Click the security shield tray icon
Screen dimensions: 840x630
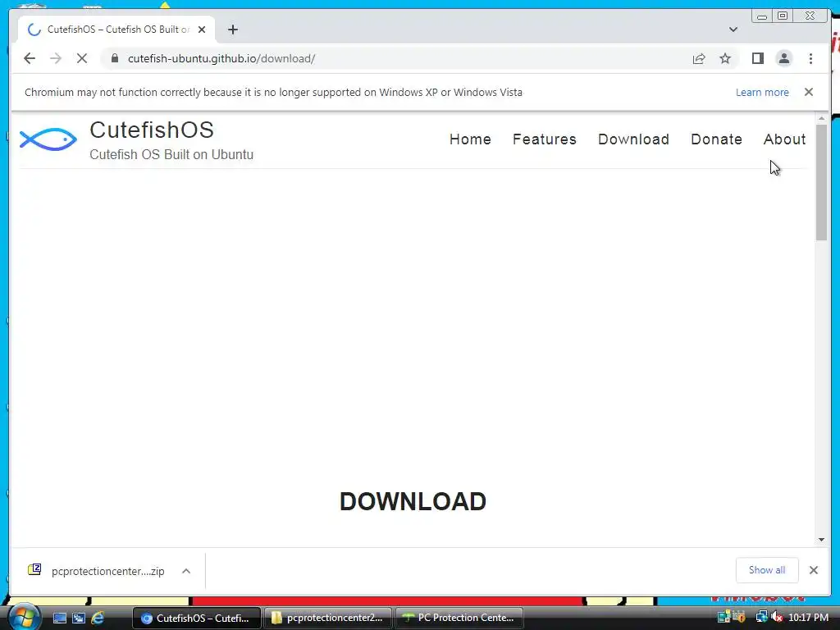(739, 617)
